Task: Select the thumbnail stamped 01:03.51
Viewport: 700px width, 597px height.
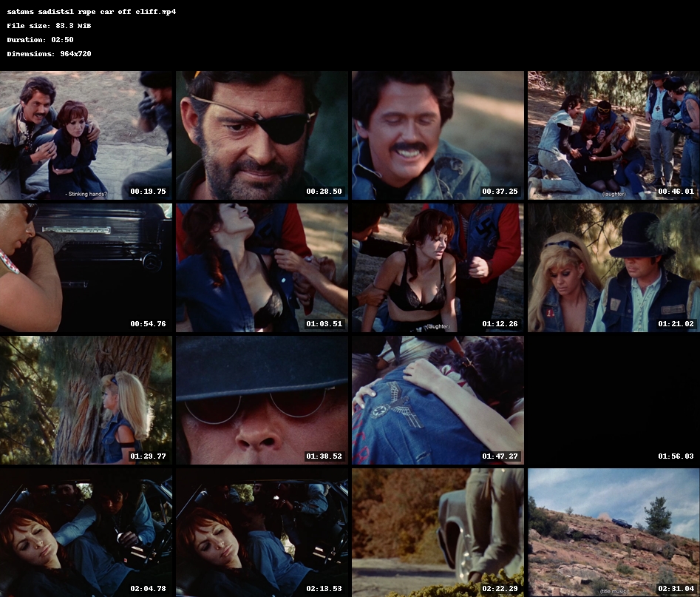Action: pyautogui.click(x=262, y=268)
